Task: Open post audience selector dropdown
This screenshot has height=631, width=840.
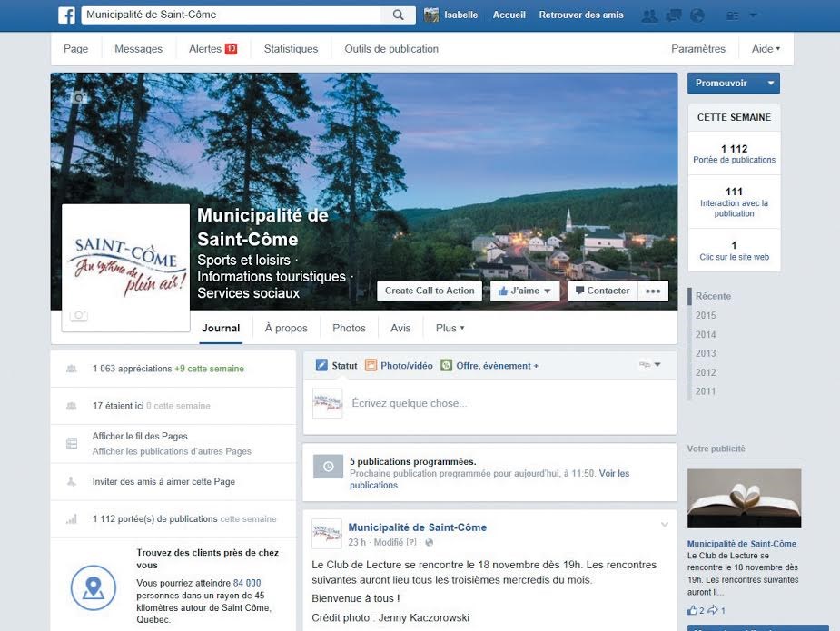Action: coord(650,365)
